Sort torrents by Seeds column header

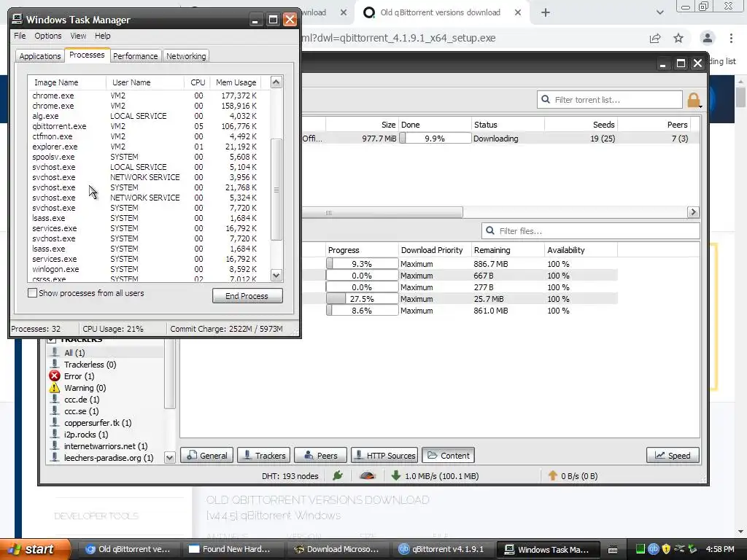coord(581,125)
